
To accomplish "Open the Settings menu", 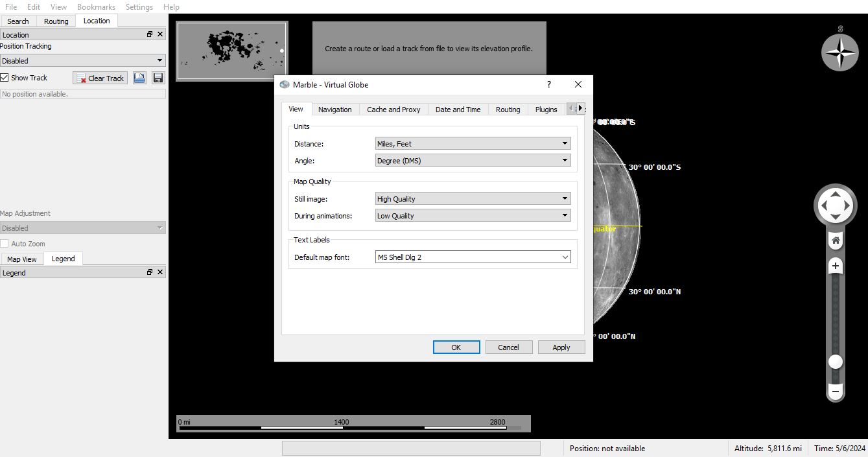I will coord(139,6).
